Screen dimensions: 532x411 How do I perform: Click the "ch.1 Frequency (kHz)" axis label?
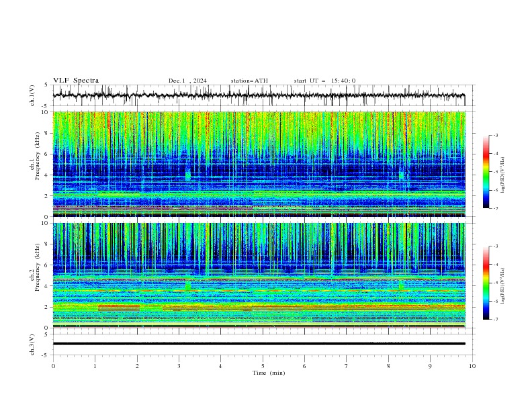(x=35, y=156)
